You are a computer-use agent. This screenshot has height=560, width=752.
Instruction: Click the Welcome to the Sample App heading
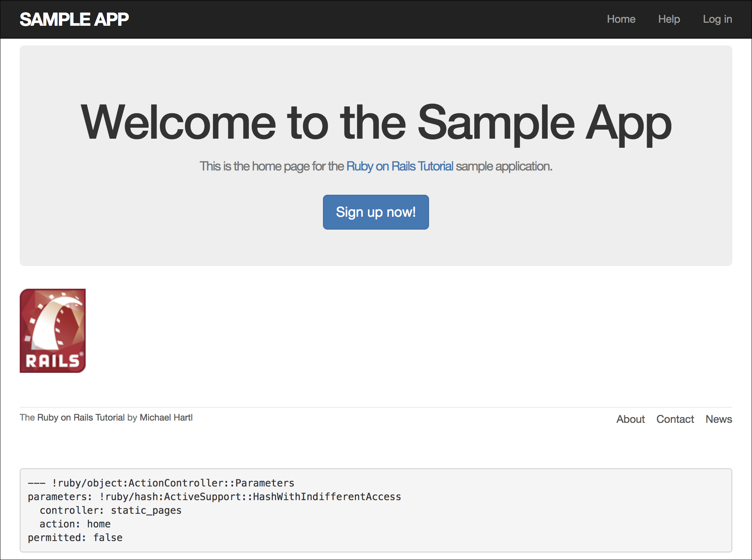(x=376, y=123)
